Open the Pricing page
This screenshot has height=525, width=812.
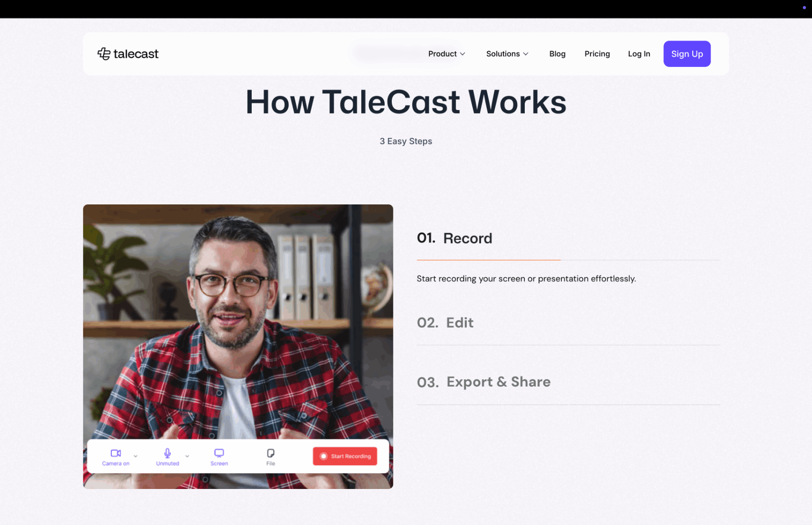pos(597,54)
